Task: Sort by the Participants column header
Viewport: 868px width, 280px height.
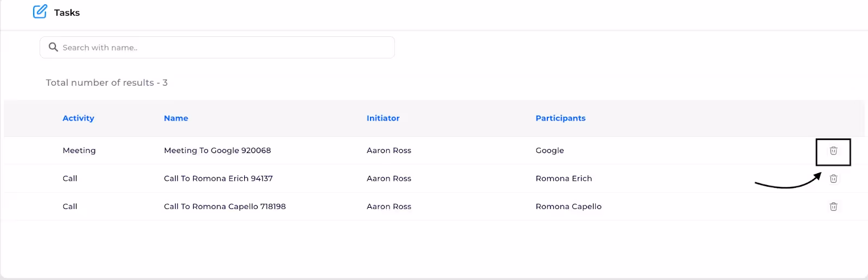Action: point(560,118)
